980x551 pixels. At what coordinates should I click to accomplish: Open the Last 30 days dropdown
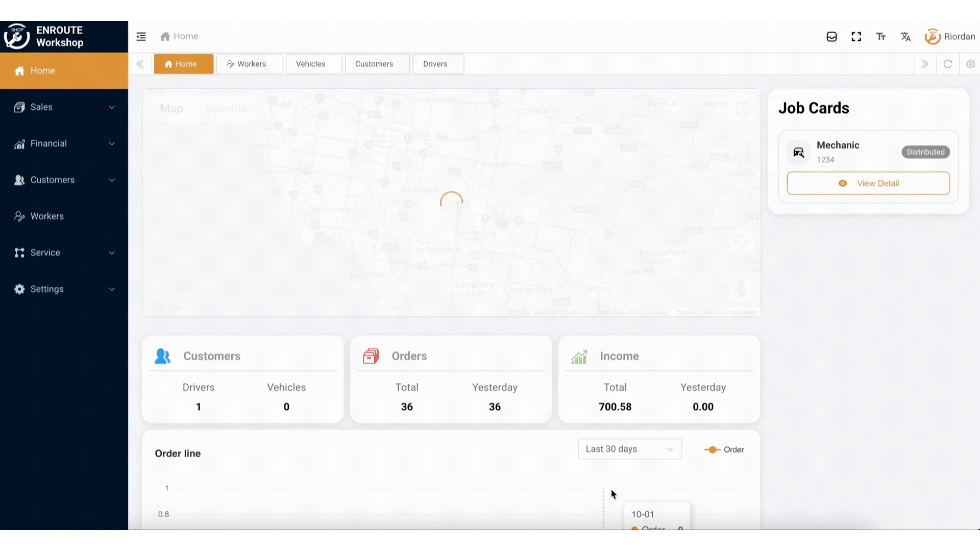629,449
